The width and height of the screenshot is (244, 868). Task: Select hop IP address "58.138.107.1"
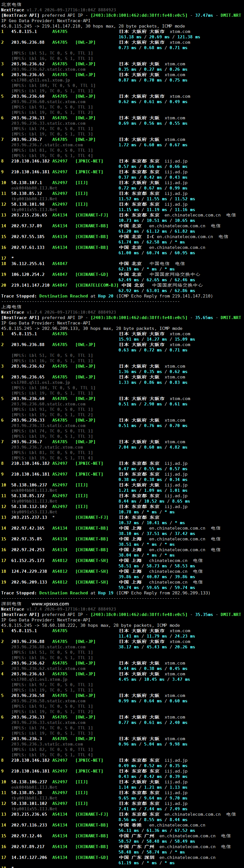(27, 182)
